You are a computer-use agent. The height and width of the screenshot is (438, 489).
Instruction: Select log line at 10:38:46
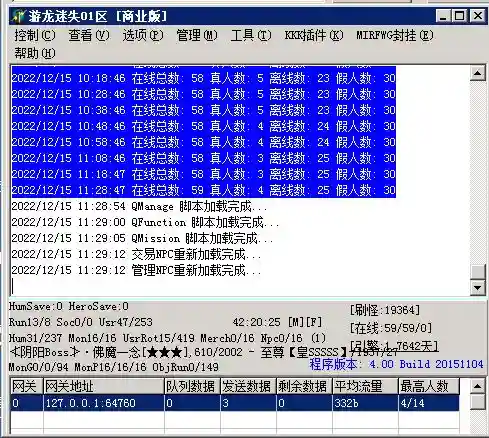pyautogui.click(x=203, y=110)
